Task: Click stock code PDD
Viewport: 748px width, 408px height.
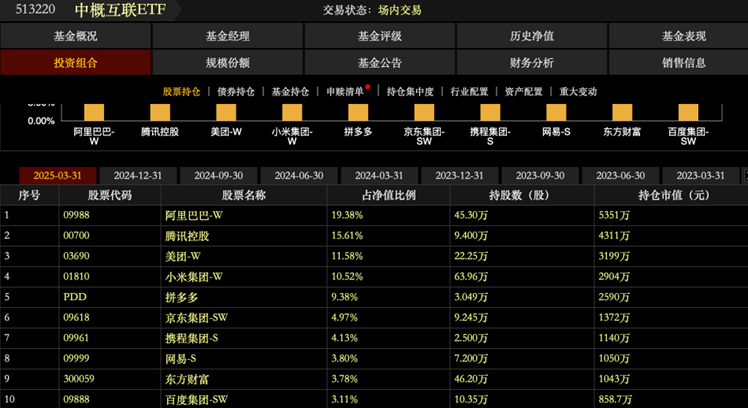Action: coord(75,297)
